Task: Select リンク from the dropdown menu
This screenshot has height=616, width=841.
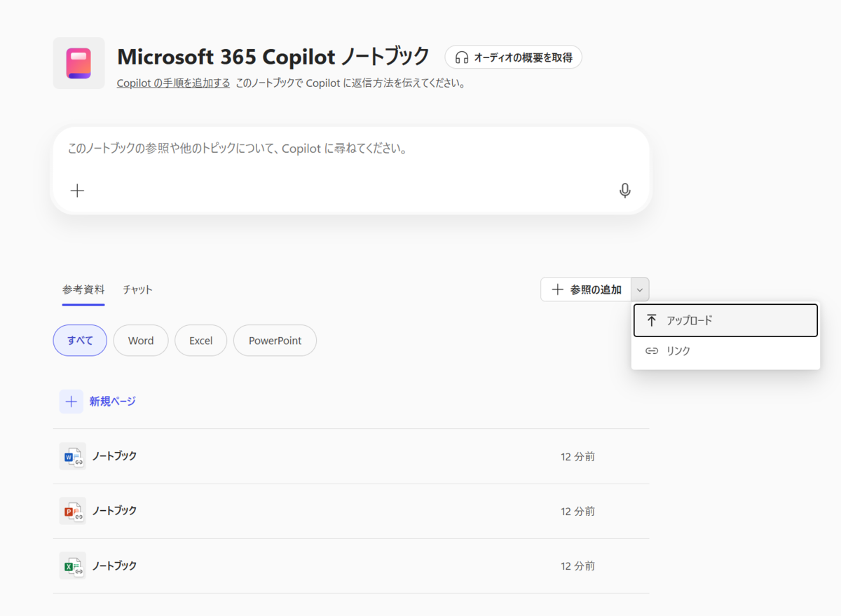Action: pos(725,351)
